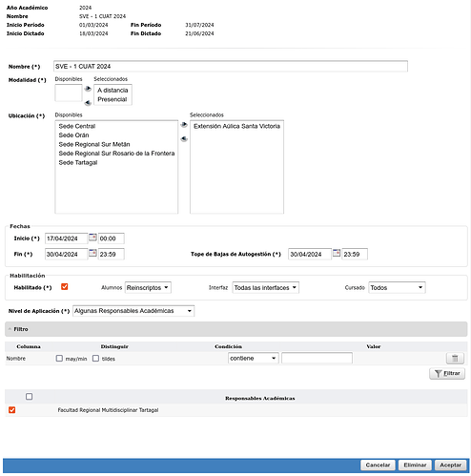Screen dimensions: 471x476
Task: Select Sede Tartagal in available locations
Action: click(78, 162)
